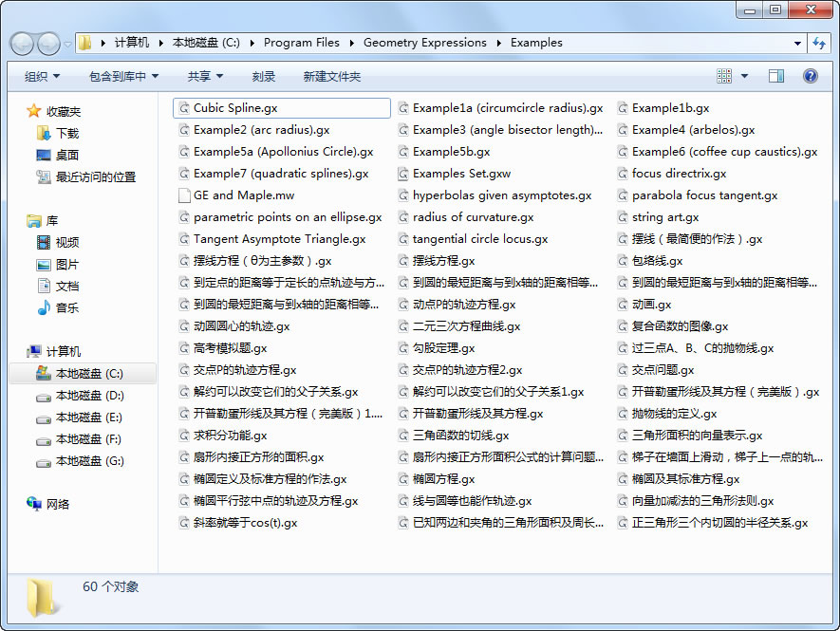Click the change view icon
The height and width of the screenshot is (631, 840).
(x=724, y=76)
